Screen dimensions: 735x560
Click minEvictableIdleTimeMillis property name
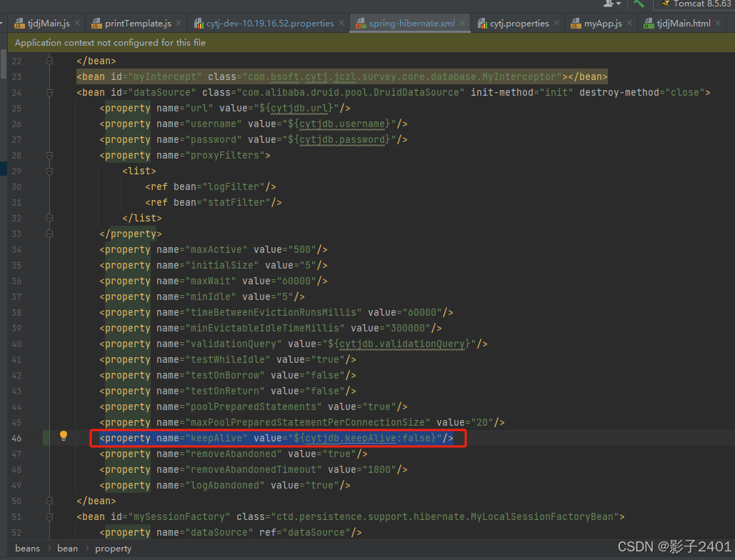[265, 328]
